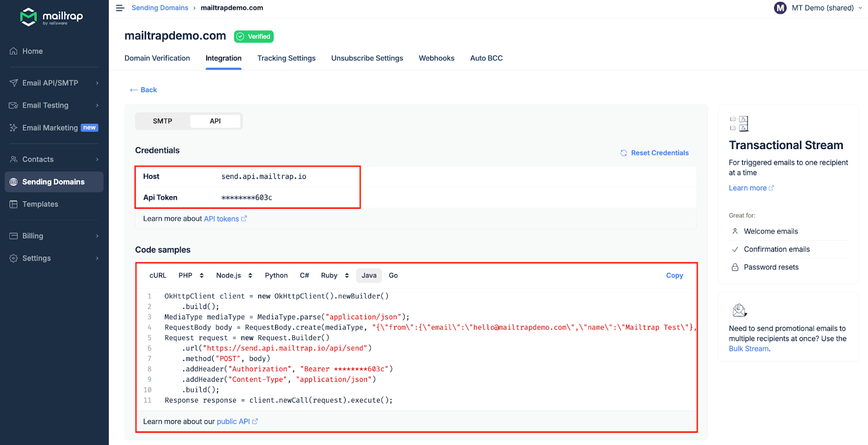Click the hamburger menu icon

(x=120, y=8)
